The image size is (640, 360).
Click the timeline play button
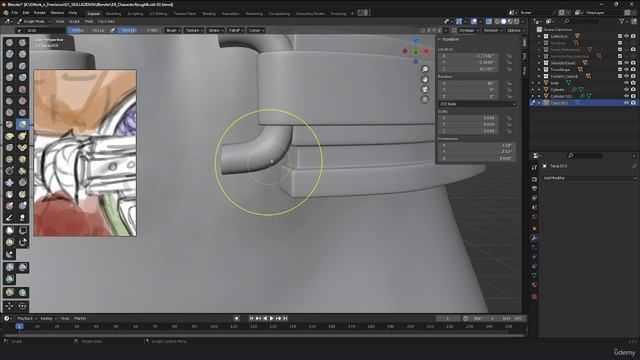pyautogui.click(x=271, y=318)
